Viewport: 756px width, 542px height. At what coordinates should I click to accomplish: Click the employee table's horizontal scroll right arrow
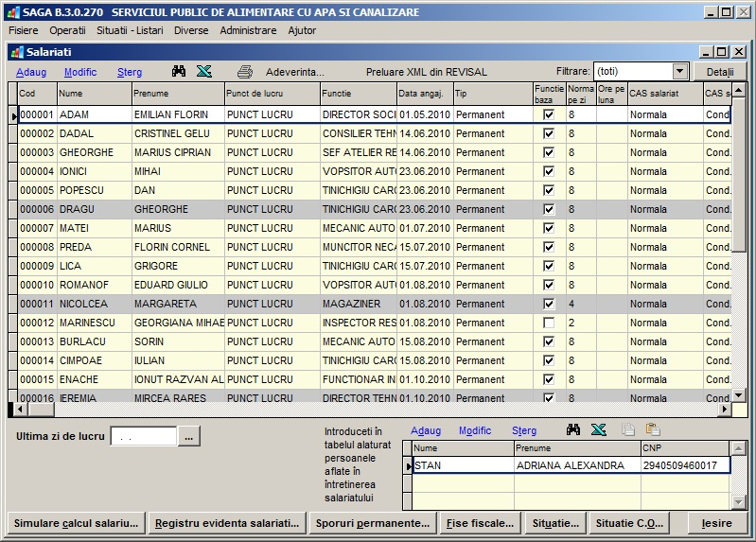pyautogui.click(x=725, y=410)
